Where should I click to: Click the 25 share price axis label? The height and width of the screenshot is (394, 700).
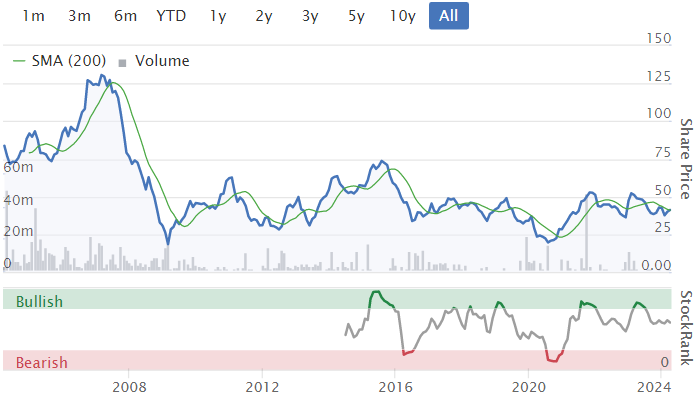(662, 228)
